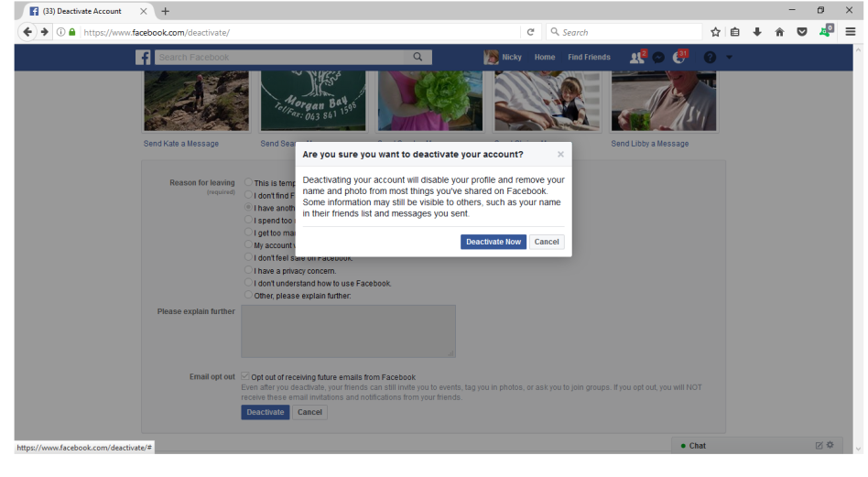The image size is (868, 477).
Task: Open the downloads arrow icon
Action: [x=756, y=32]
